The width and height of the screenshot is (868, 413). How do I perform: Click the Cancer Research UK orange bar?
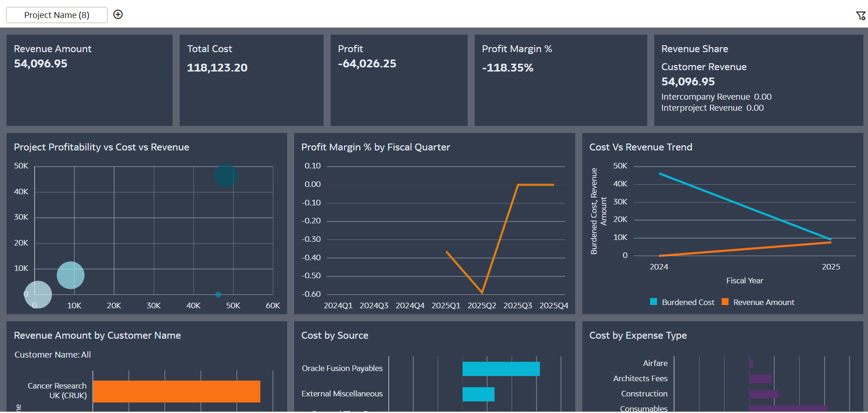(x=176, y=391)
